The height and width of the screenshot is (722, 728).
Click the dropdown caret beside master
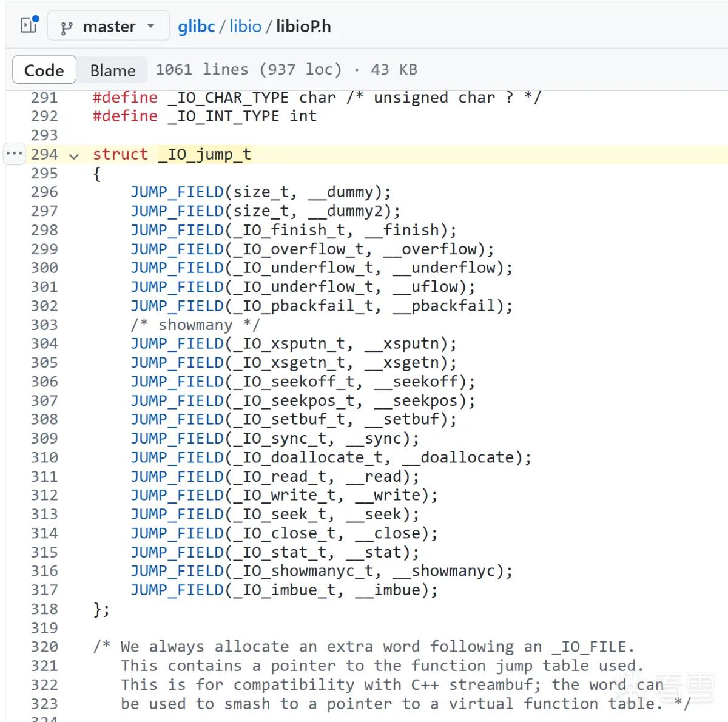(x=151, y=26)
